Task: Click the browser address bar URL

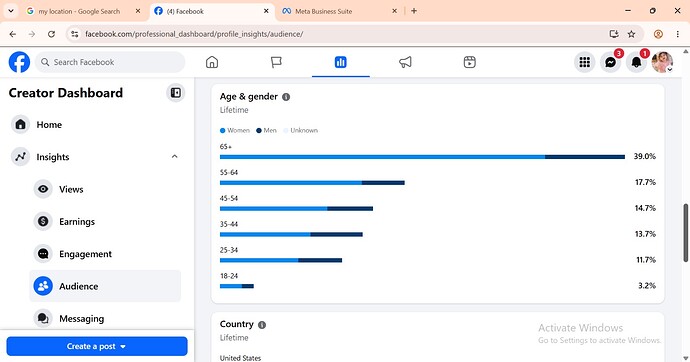Action: point(194,34)
